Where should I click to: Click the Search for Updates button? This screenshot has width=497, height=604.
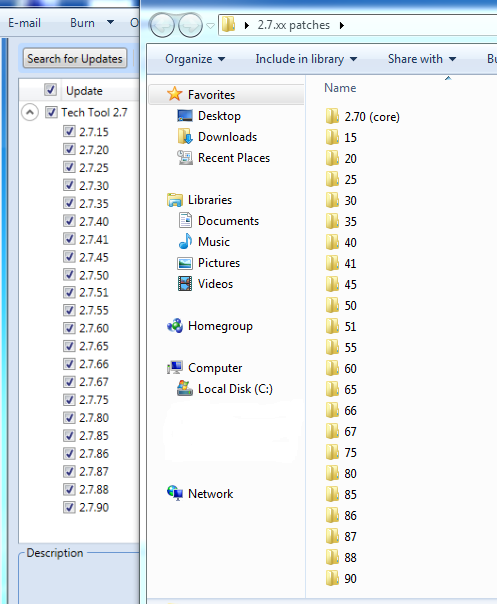tap(75, 59)
